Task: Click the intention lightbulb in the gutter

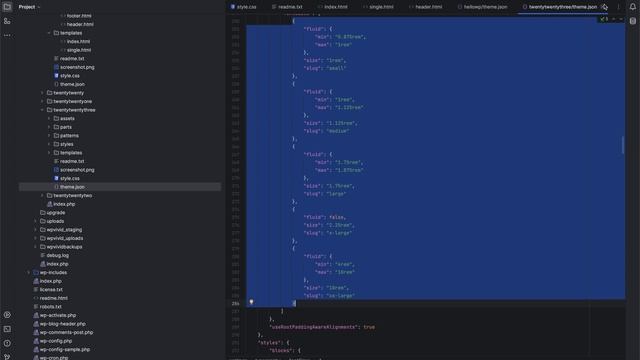Action: pyautogui.click(x=251, y=302)
